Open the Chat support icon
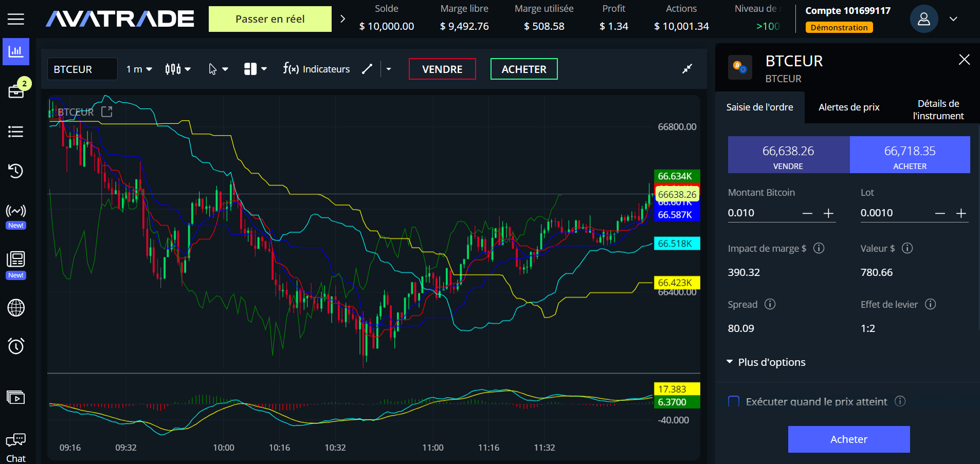This screenshot has height=464, width=980. coord(16,447)
